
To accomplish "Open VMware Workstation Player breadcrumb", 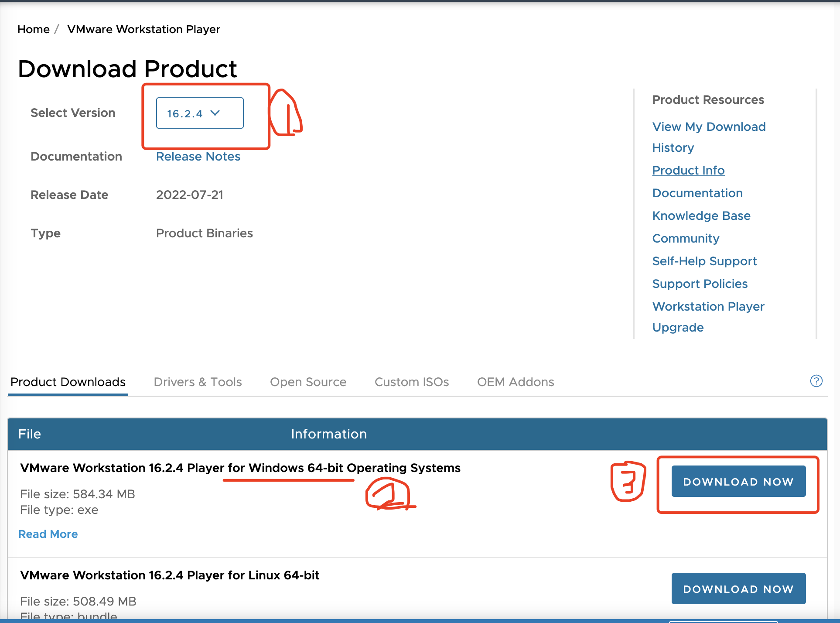I will tap(143, 29).
